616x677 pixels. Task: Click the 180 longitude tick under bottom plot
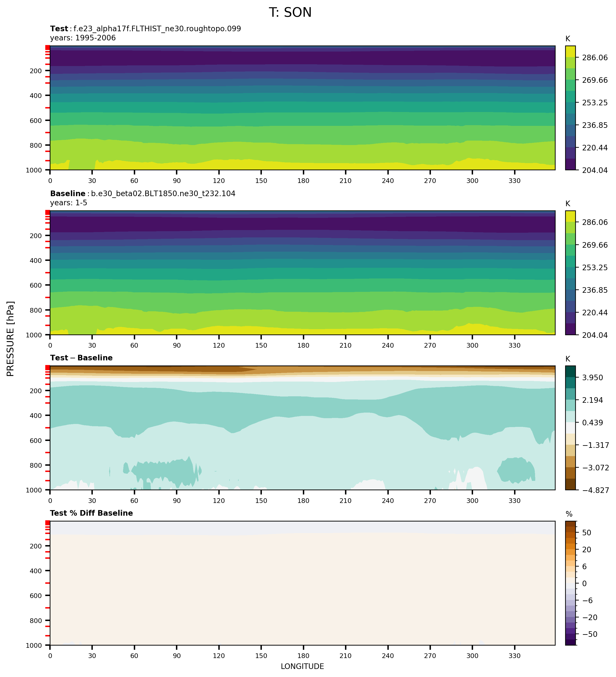303,656
